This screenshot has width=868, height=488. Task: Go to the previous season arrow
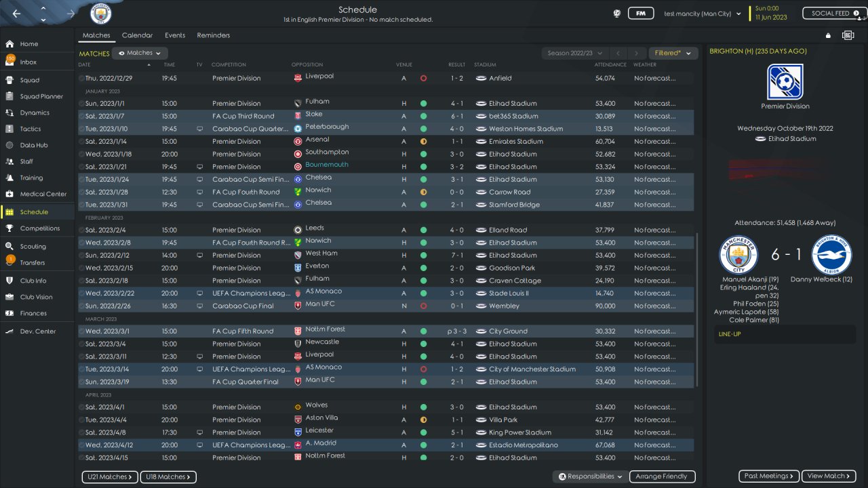pyautogui.click(x=618, y=53)
